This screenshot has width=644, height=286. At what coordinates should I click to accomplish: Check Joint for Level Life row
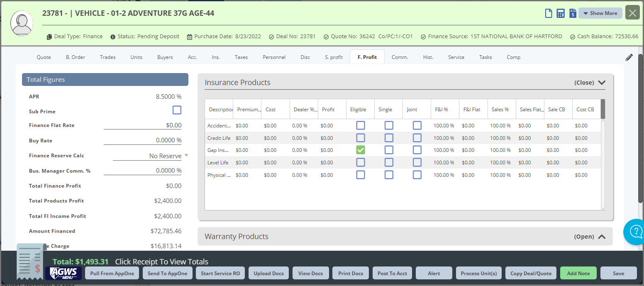[417, 162]
